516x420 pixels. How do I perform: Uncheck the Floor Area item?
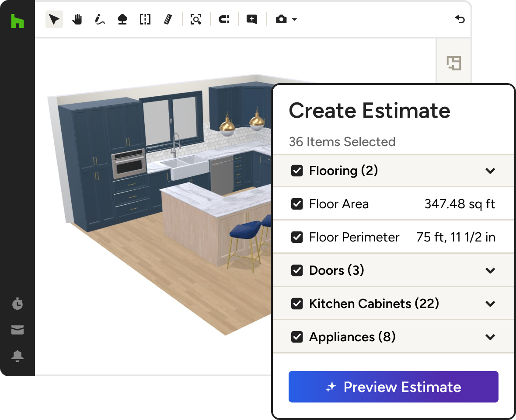pyautogui.click(x=297, y=204)
